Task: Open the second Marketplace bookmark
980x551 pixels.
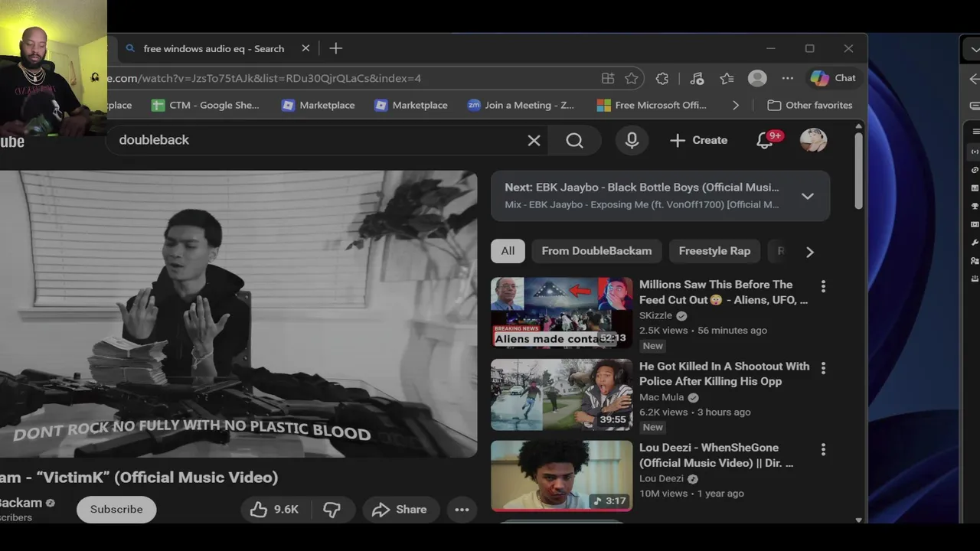Action: [x=410, y=105]
